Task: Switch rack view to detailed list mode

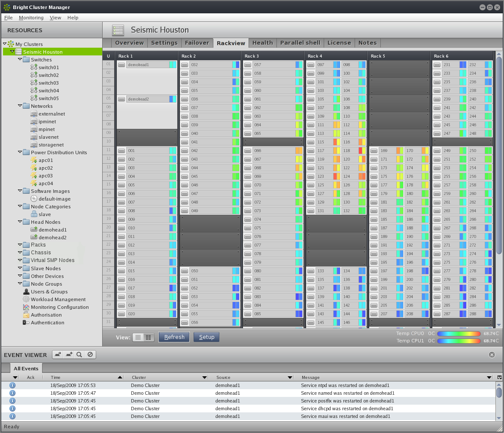Action: 149,337
